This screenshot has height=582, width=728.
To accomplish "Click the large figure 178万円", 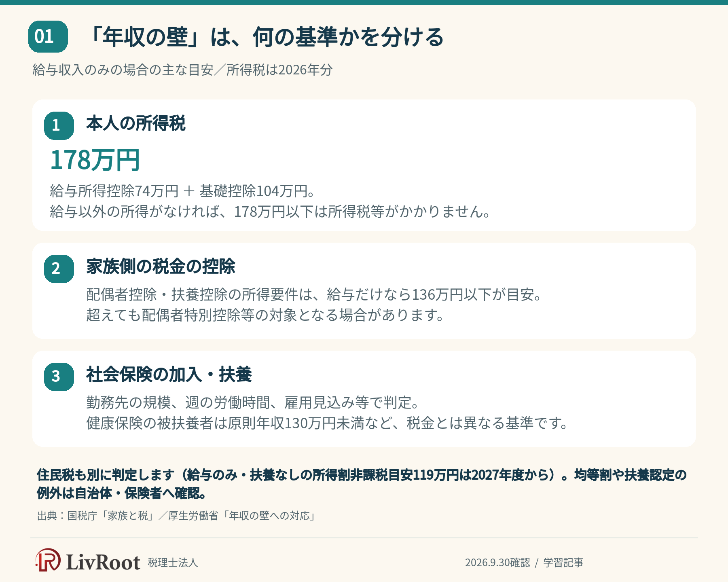I will (95, 160).
